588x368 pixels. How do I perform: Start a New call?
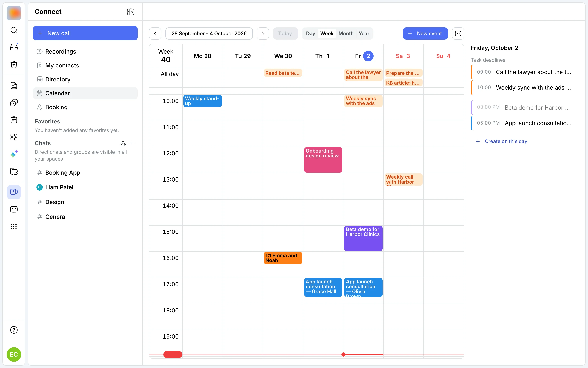pos(85,33)
